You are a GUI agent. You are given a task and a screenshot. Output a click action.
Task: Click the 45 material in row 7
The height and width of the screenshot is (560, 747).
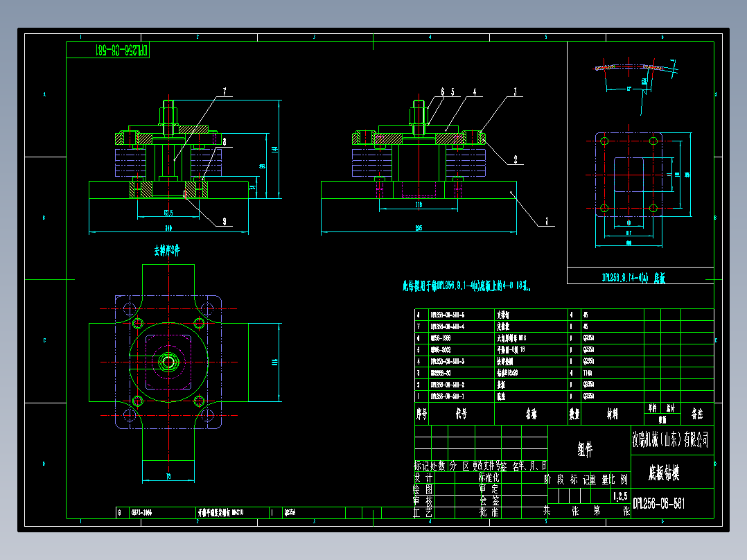click(x=586, y=326)
